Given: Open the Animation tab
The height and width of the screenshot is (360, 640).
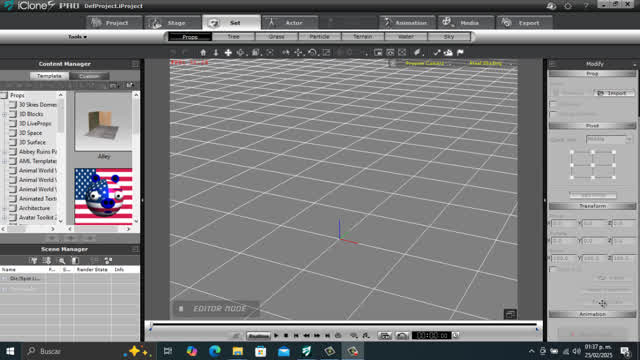Looking at the screenshot, I should (x=407, y=22).
